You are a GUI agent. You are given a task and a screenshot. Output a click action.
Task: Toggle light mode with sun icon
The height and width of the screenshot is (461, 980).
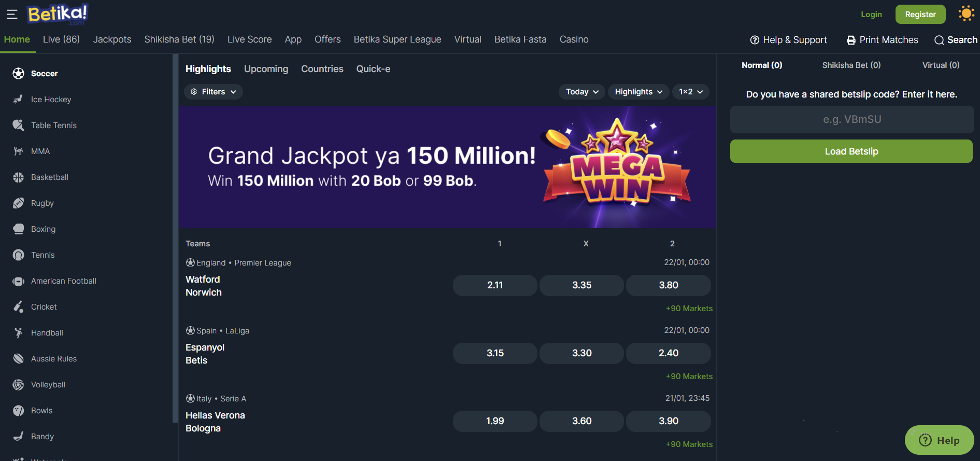click(x=966, y=14)
